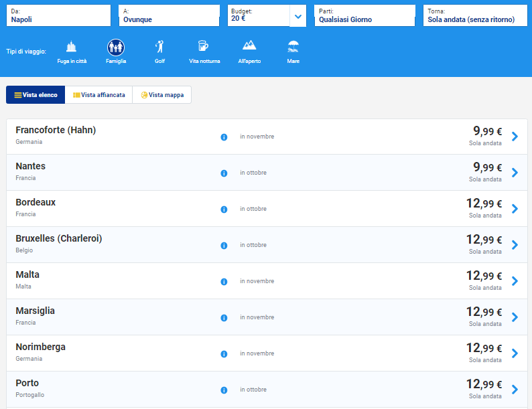Select the Golf trip type icon
Viewport: 532px width, 409px height.
pyautogui.click(x=159, y=48)
